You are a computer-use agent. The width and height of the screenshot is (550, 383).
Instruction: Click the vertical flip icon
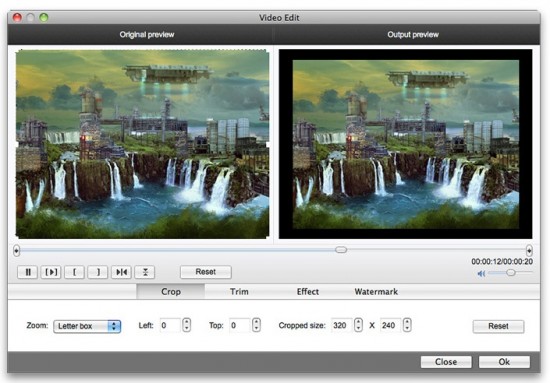[145, 272]
